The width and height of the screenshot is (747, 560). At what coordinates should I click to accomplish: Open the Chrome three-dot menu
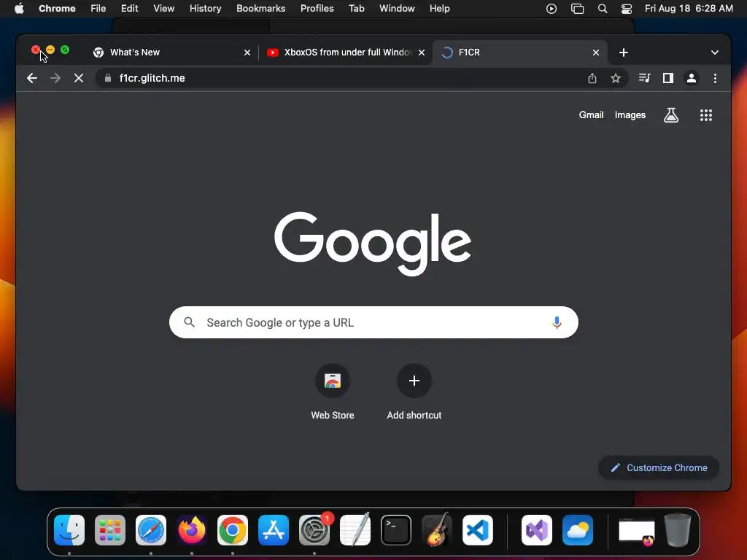tap(715, 78)
